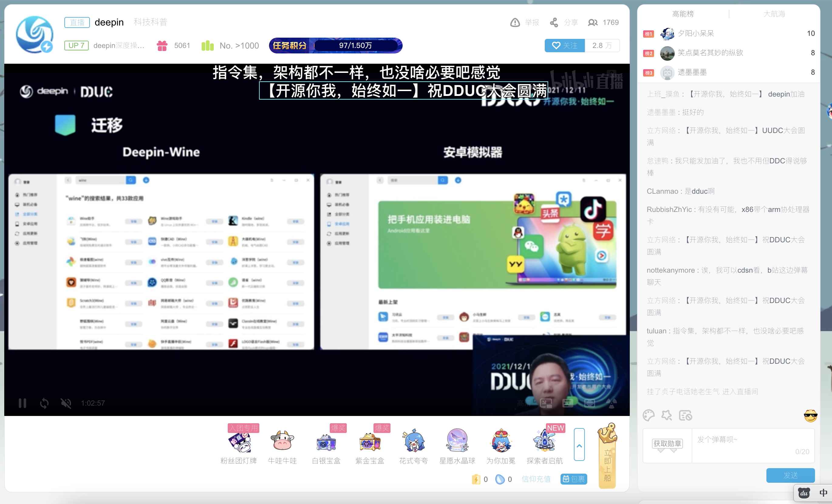Open 夕阳小呆呆 ranking entry
This screenshot has width=832, height=504.
[x=729, y=33]
